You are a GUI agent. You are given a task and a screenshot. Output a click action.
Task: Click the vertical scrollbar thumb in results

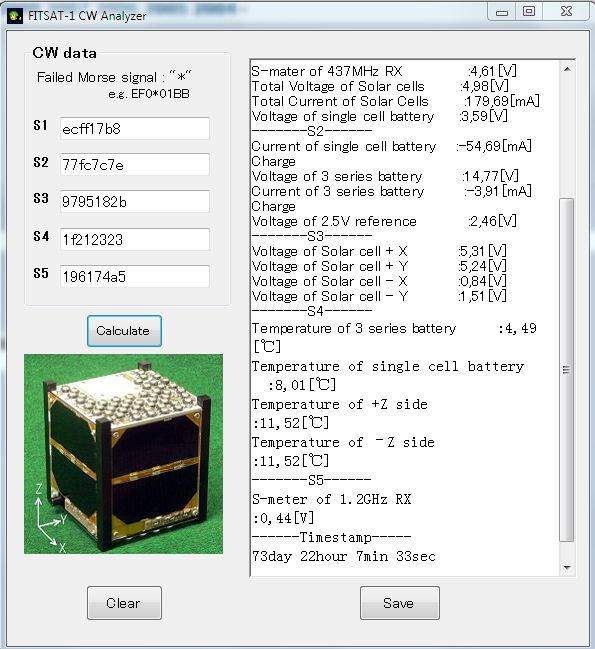pos(567,370)
